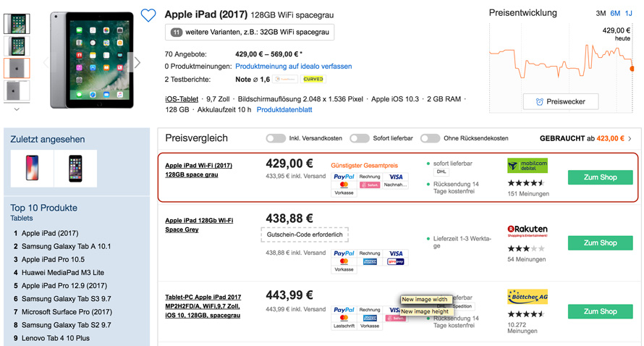Expand the 11 weitere Varianten selector

[250, 32]
